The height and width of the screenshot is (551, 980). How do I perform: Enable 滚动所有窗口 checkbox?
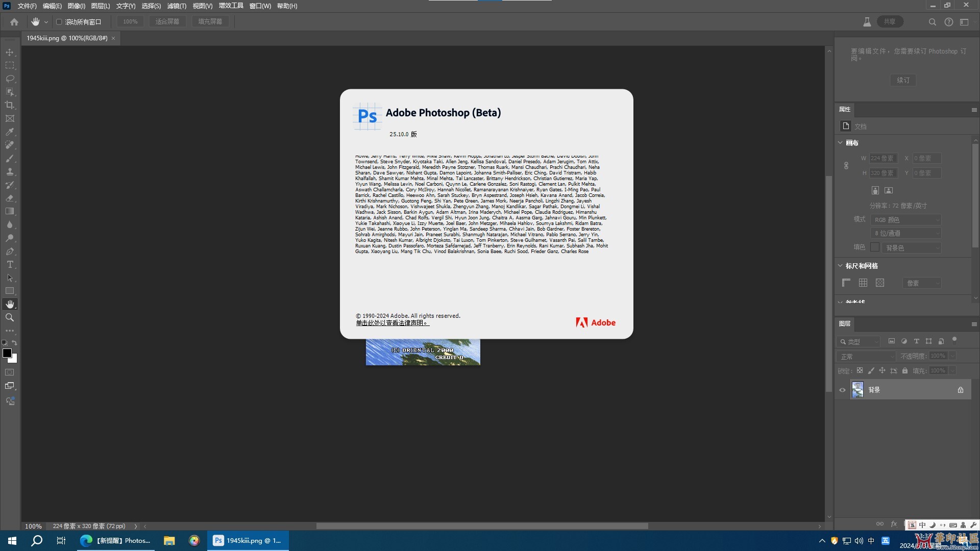pos(59,22)
